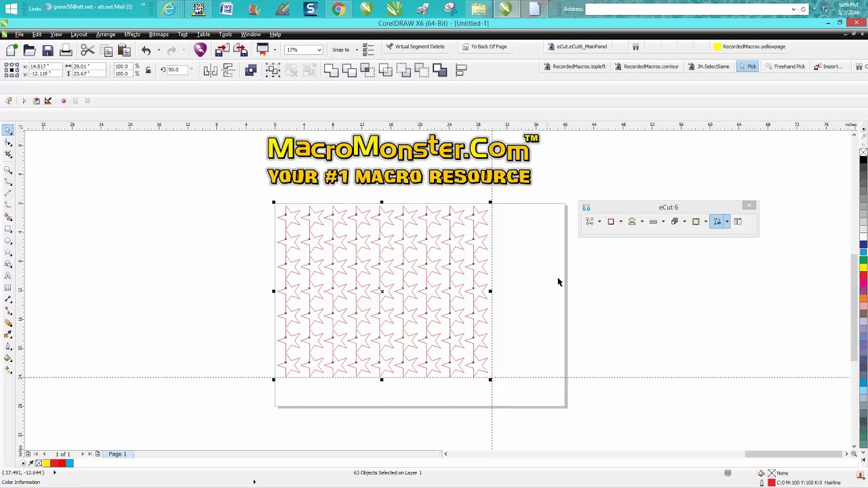The image size is (868, 488).
Task: Click the Paste clipboard icon
Action: (124, 50)
